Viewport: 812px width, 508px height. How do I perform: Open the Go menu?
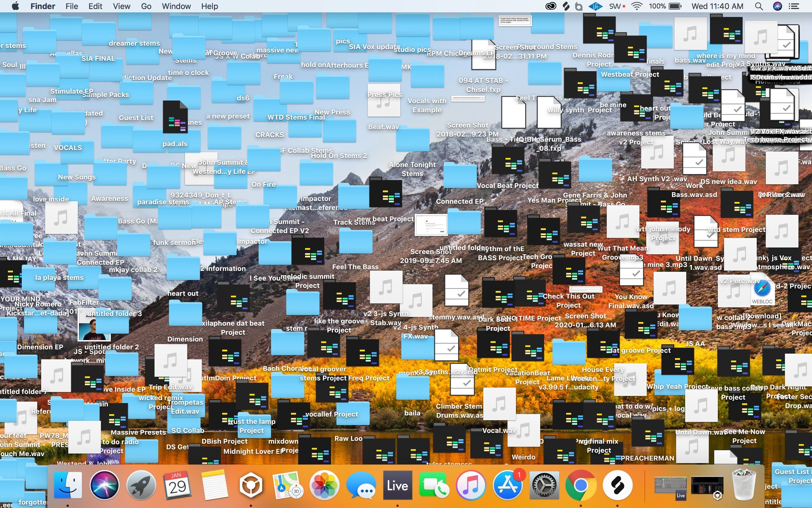pos(146,6)
